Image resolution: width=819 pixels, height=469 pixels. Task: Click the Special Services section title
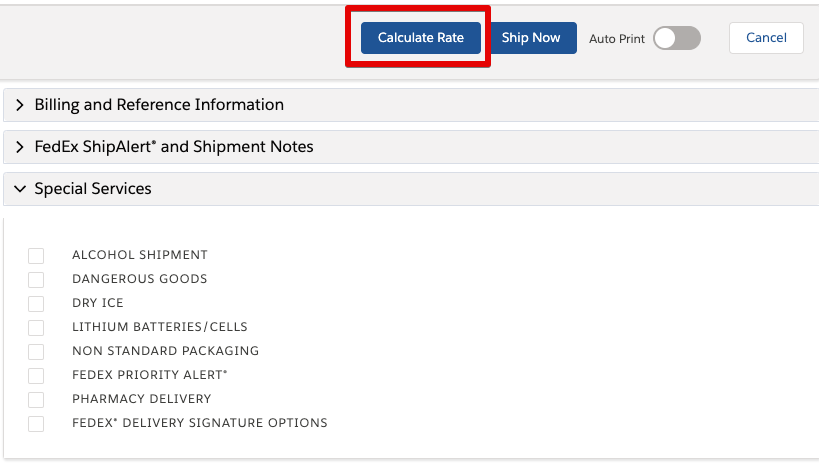[x=93, y=189]
